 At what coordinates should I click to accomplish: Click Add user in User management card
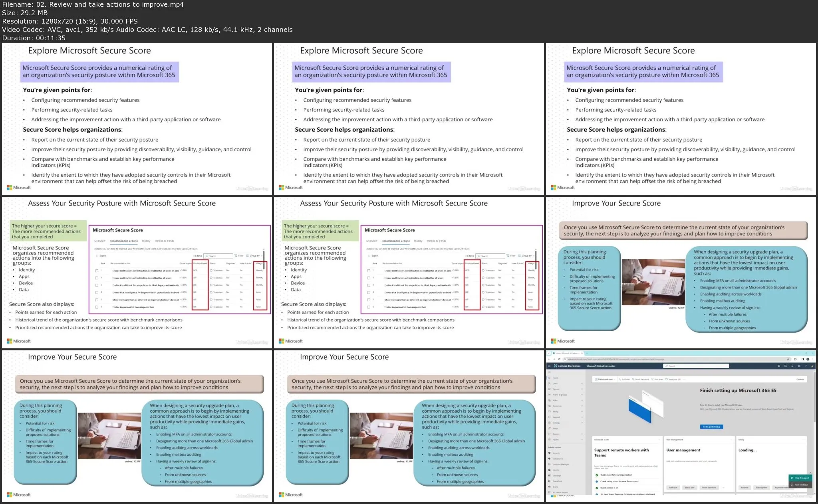(673, 488)
